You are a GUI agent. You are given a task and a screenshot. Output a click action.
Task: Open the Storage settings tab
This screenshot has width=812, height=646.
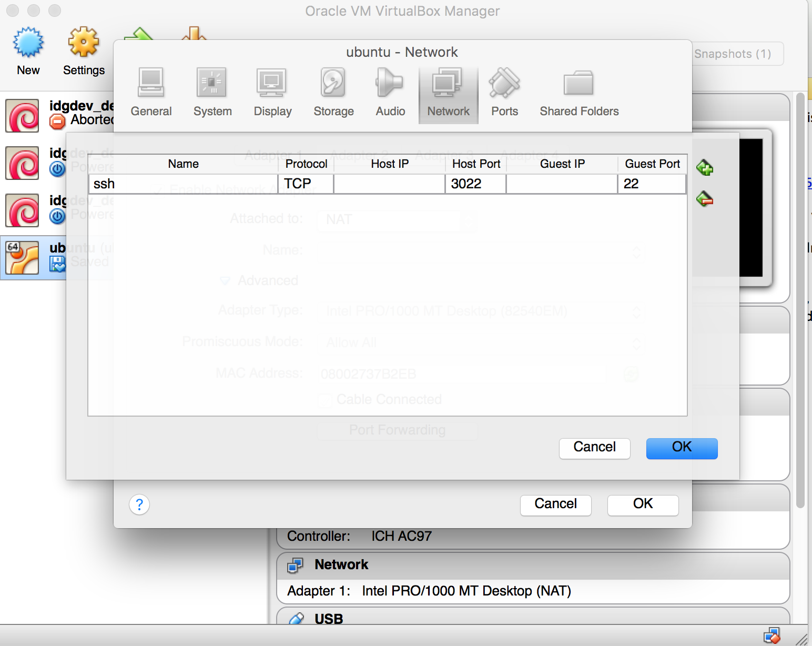tap(333, 93)
